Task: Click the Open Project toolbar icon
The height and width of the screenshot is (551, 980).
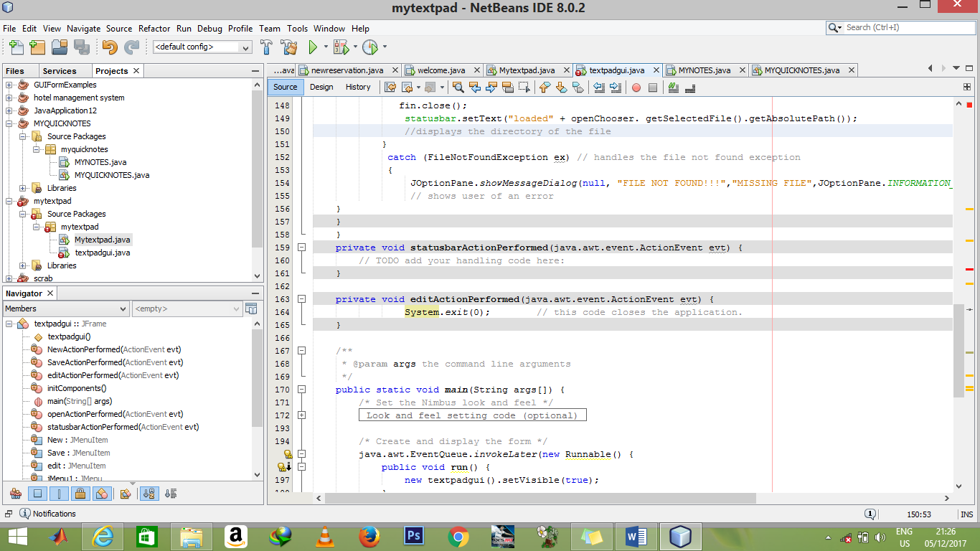Action: [x=60, y=47]
